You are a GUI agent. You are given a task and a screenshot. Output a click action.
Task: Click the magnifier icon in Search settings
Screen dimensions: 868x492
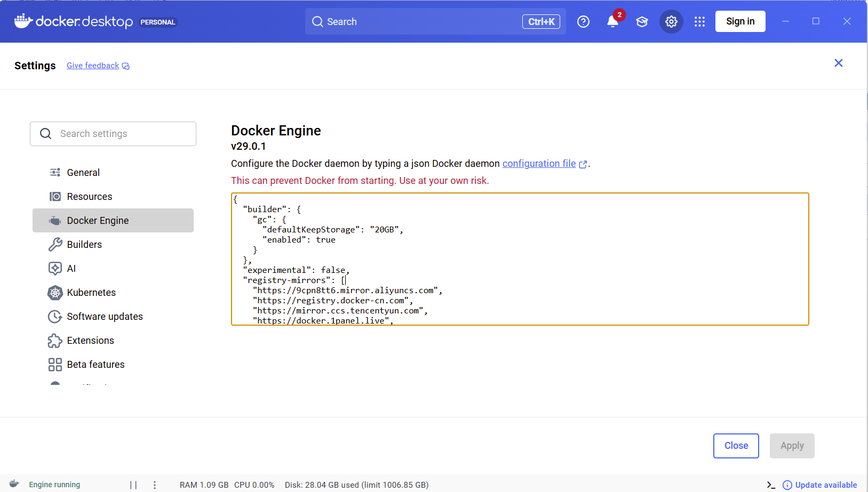(x=46, y=134)
